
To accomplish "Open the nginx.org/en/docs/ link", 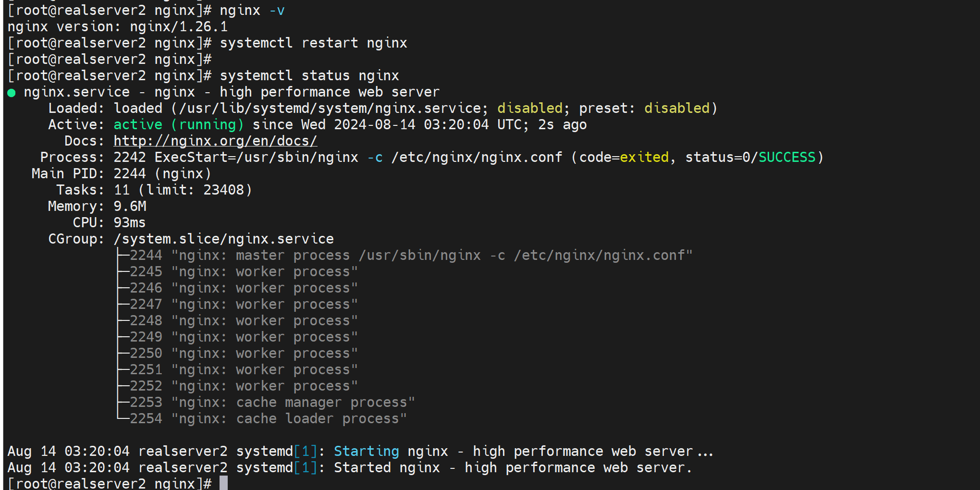I will point(215,141).
